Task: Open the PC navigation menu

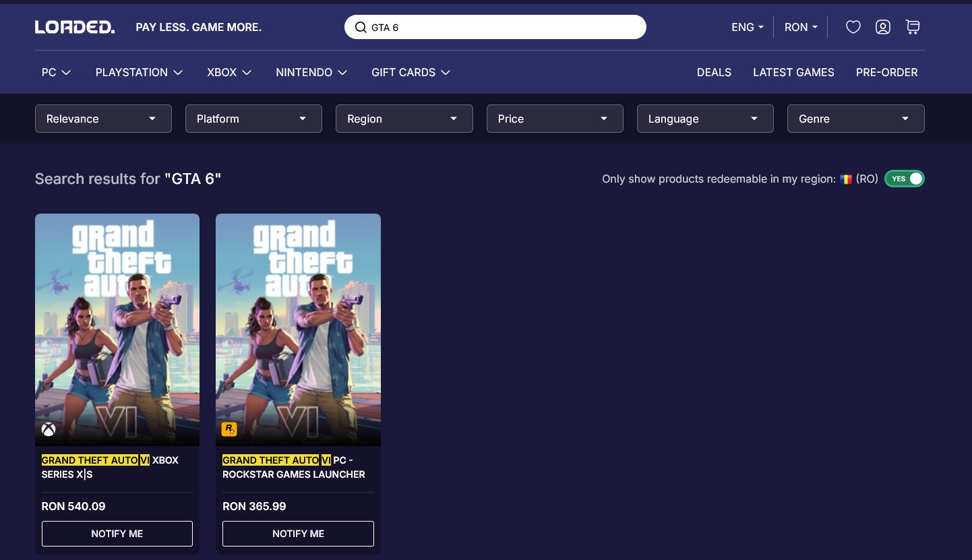Action: [56, 72]
